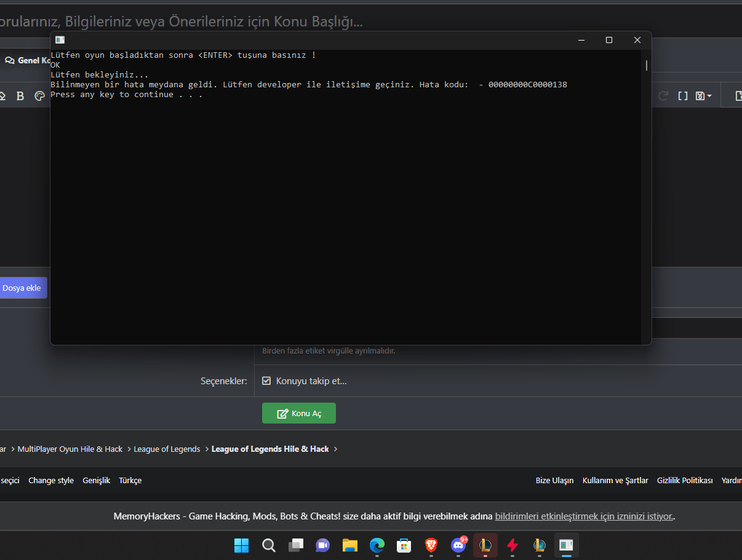This screenshot has height=560, width=742.
Task: Switch to Brave browser in taskbar
Action: point(431,545)
